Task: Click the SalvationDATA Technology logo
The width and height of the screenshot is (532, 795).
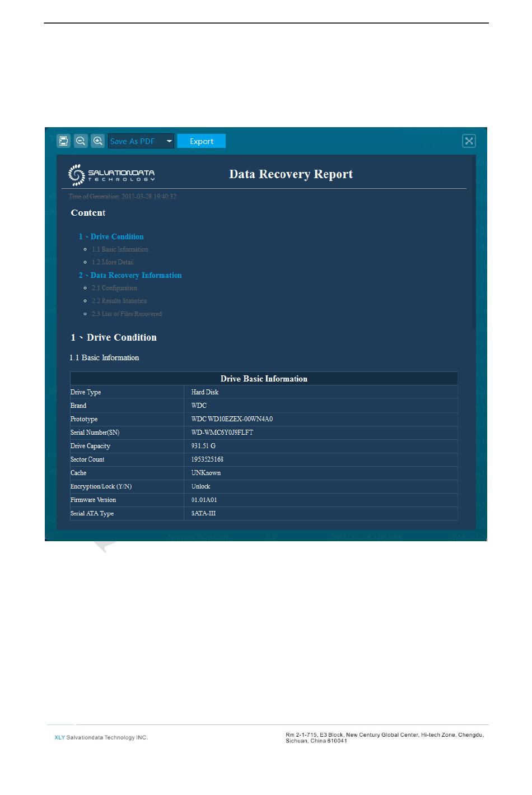Action: 111,175
